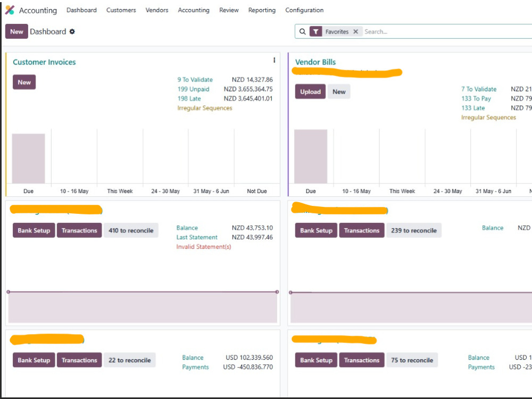Open the Dashboard settings gear icon

click(72, 31)
